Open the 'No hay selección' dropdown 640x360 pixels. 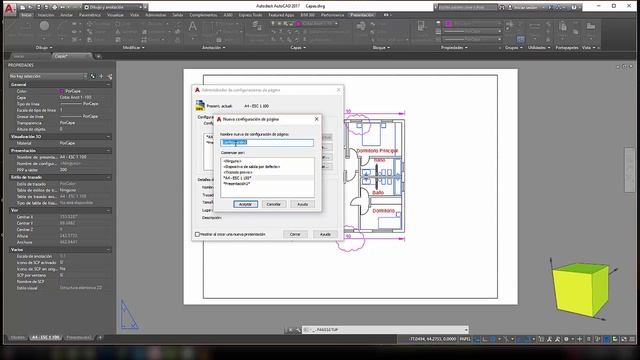click(48, 76)
